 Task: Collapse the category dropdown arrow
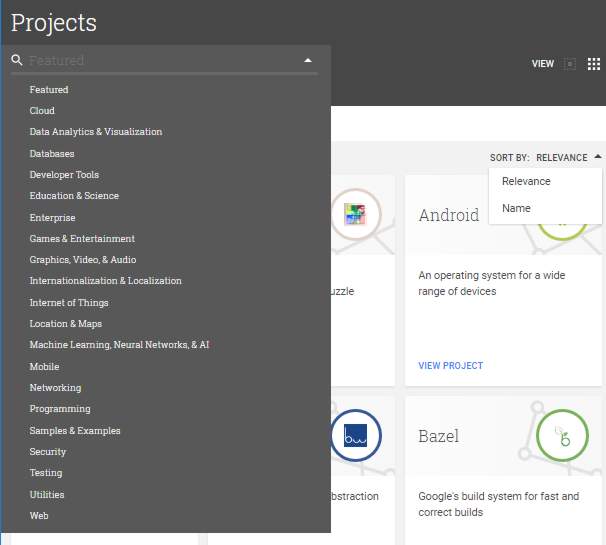click(308, 60)
